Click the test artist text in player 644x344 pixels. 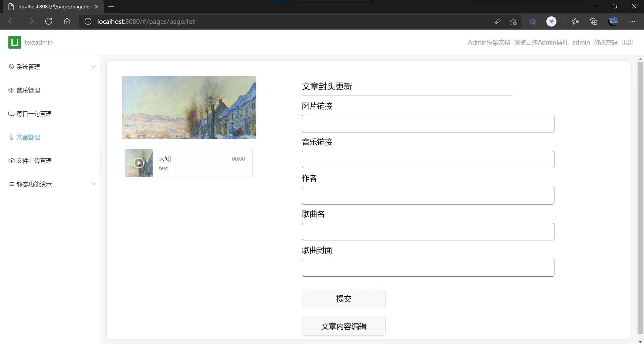pos(163,168)
